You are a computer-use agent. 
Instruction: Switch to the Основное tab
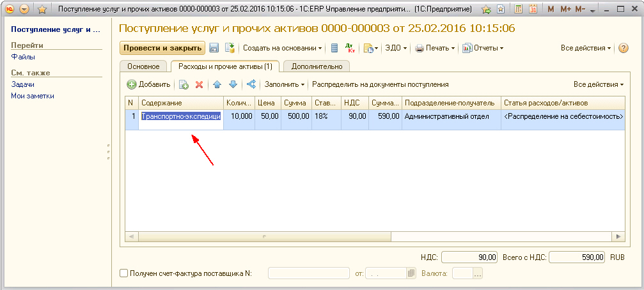(x=143, y=66)
